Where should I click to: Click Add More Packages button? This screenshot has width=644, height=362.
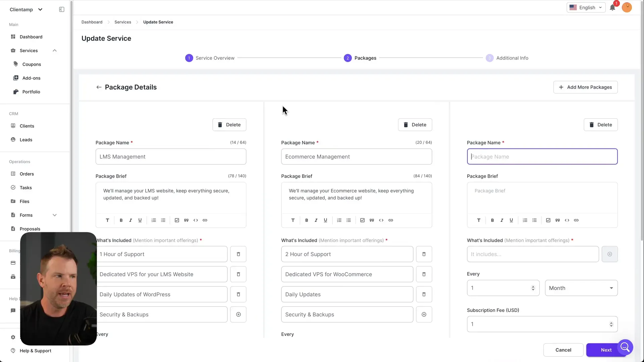pyautogui.click(x=585, y=87)
